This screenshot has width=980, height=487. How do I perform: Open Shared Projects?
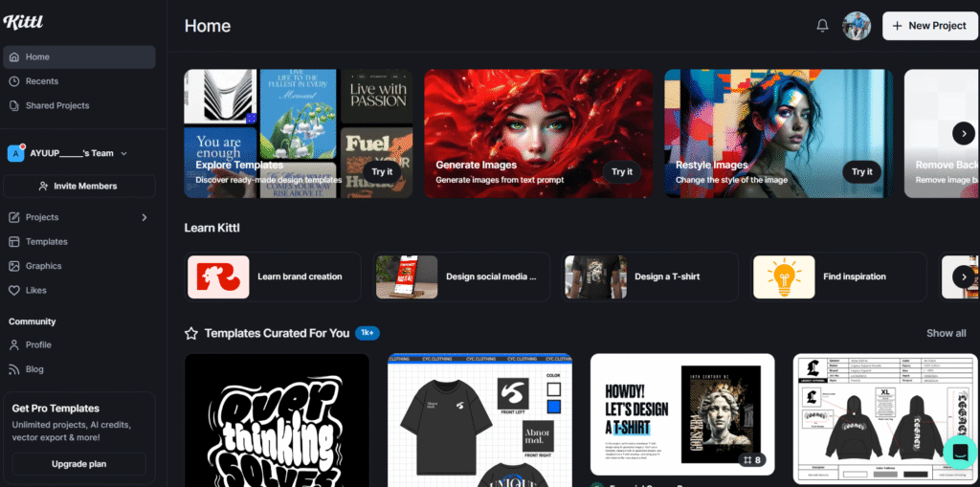79,105
